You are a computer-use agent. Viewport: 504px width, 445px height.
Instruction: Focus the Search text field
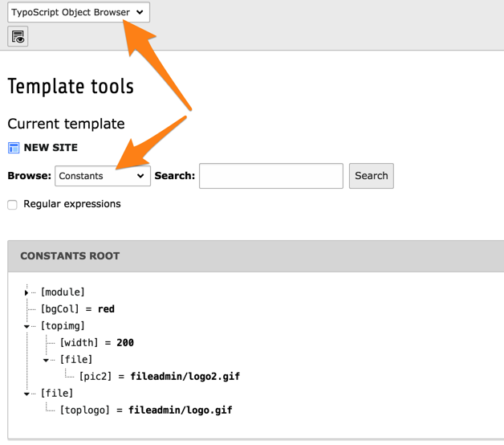click(x=270, y=176)
